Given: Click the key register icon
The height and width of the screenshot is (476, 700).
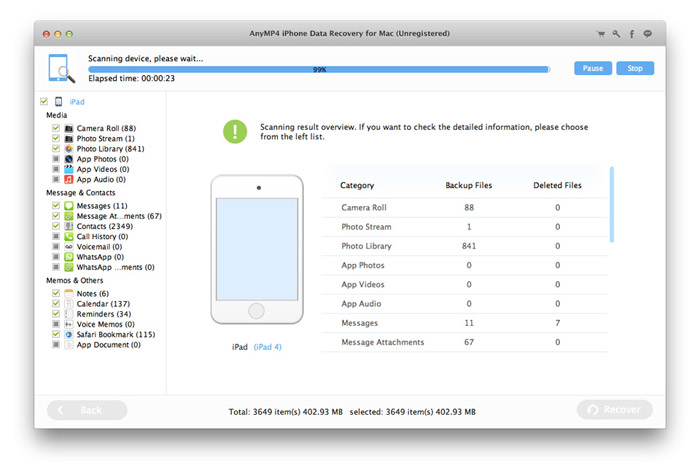Looking at the screenshot, I should click(617, 33).
